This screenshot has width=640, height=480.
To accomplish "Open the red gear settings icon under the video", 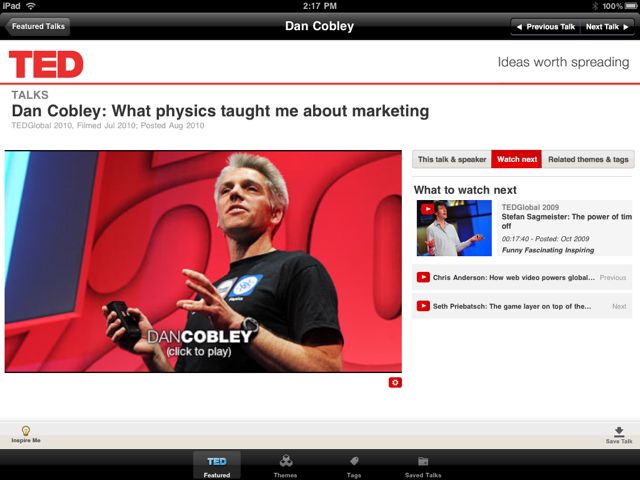I will tap(395, 382).
